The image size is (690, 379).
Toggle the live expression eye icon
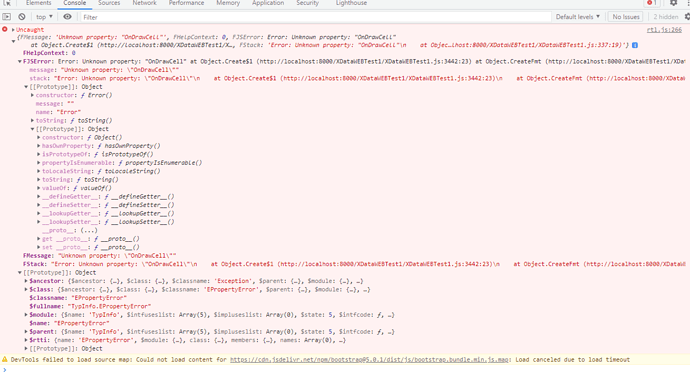coord(67,17)
